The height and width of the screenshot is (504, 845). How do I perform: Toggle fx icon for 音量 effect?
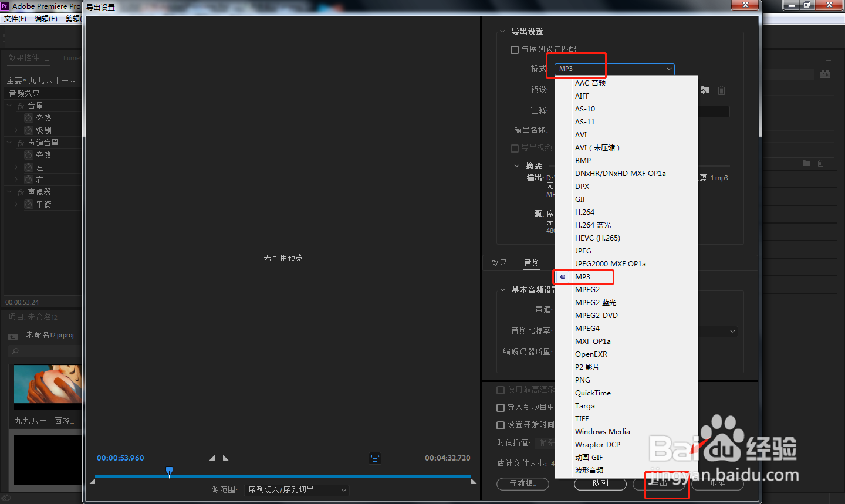pos(21,106)
